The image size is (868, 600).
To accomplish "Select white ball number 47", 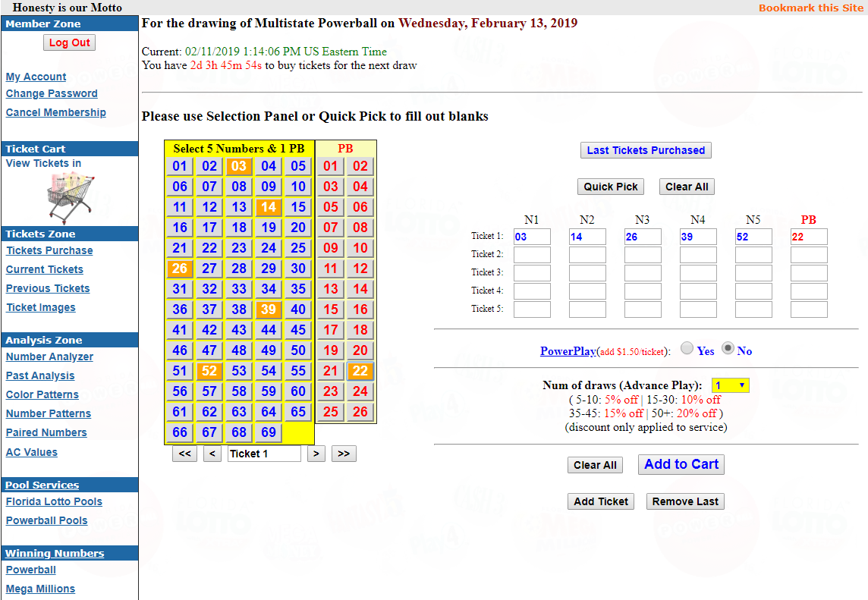I will [x=209, y=350].
